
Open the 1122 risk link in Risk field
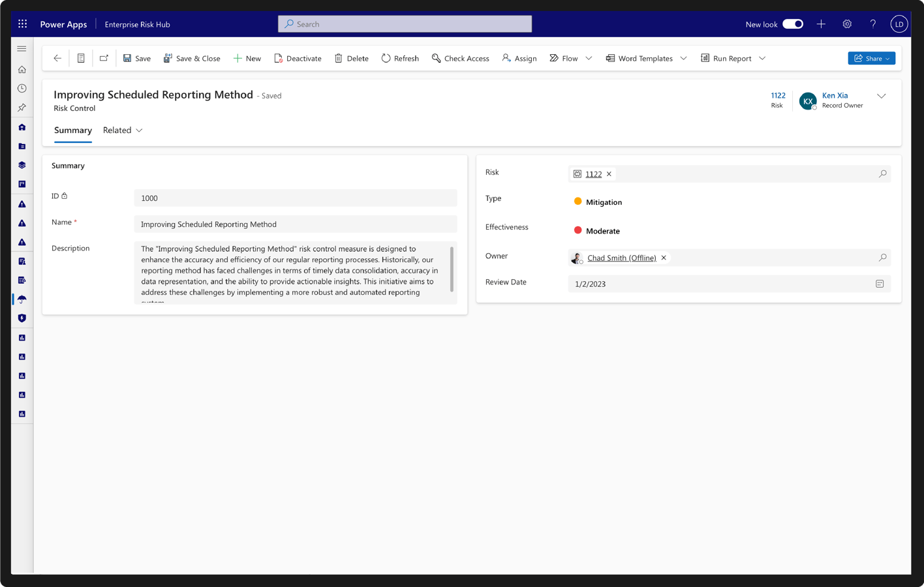(593, 174)
